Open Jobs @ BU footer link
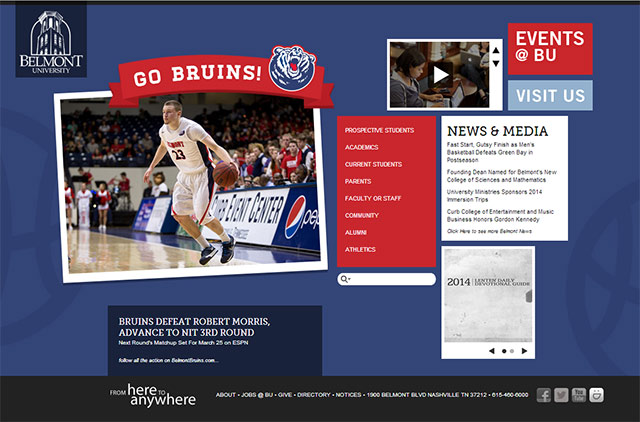 coord(257,395)
